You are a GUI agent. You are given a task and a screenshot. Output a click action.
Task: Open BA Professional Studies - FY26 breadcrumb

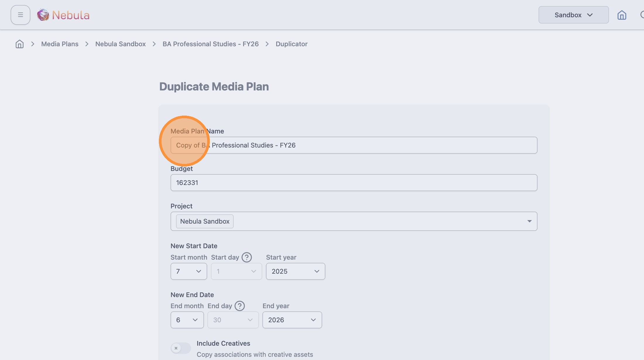(x=211, y=44)
